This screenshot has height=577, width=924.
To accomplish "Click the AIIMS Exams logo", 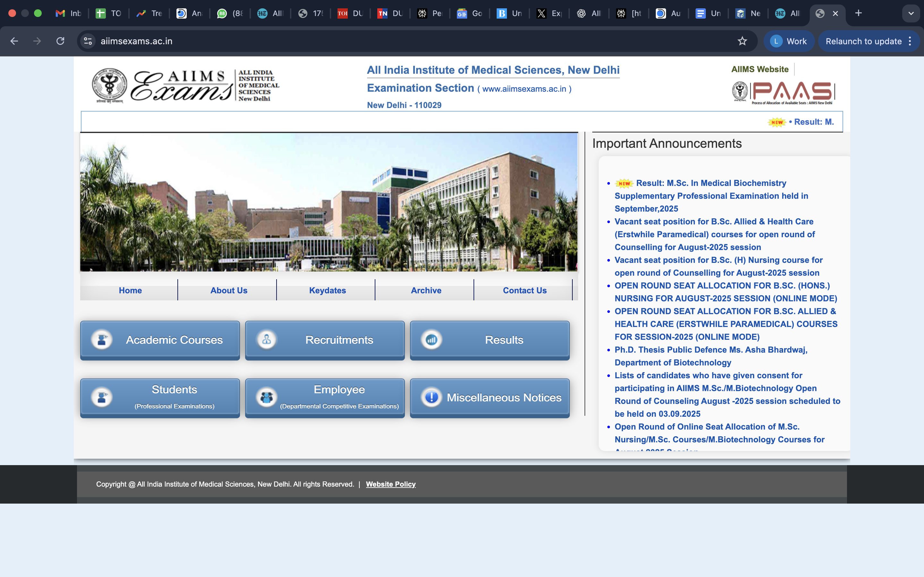I will click(185, 86).
